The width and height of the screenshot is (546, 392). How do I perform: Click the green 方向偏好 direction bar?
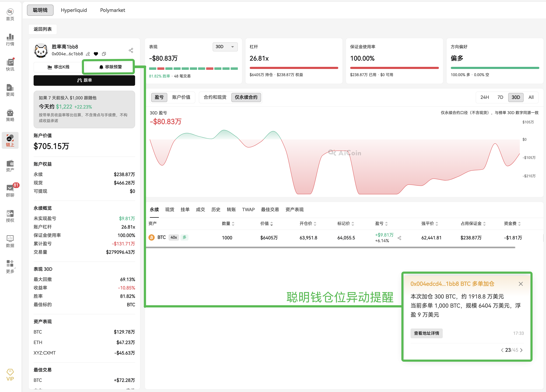pos(495,68)
